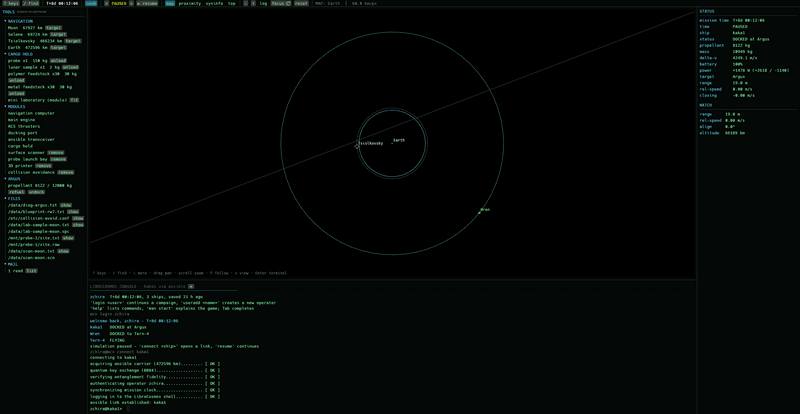Remove the probe launch bay module
Screen dimensions: 800x414
[58, 159]
